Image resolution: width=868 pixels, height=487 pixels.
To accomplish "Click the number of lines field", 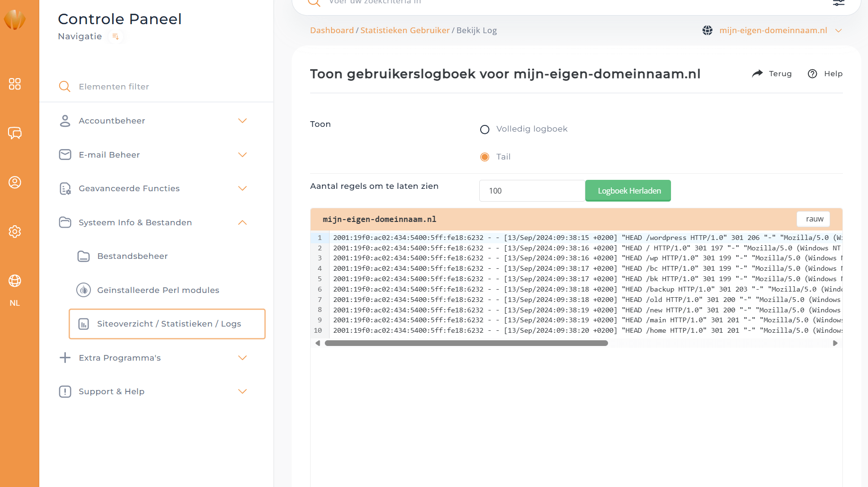I will [x=532, y=191].
